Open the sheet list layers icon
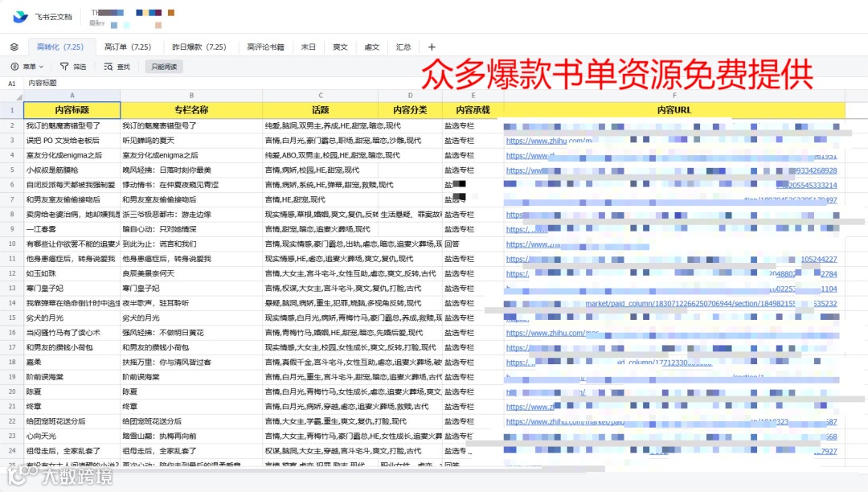868x492 pixels. tap(14, 47)
